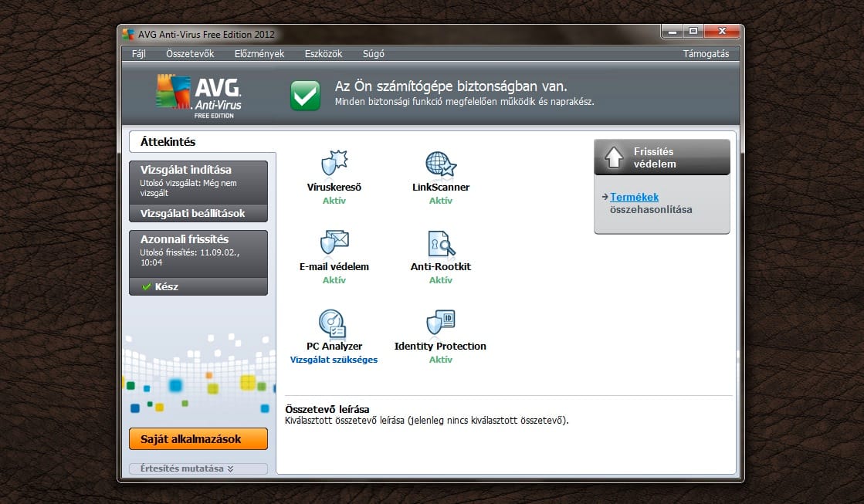Run Azonnali frissítés update now

click(x=198, y=253)
